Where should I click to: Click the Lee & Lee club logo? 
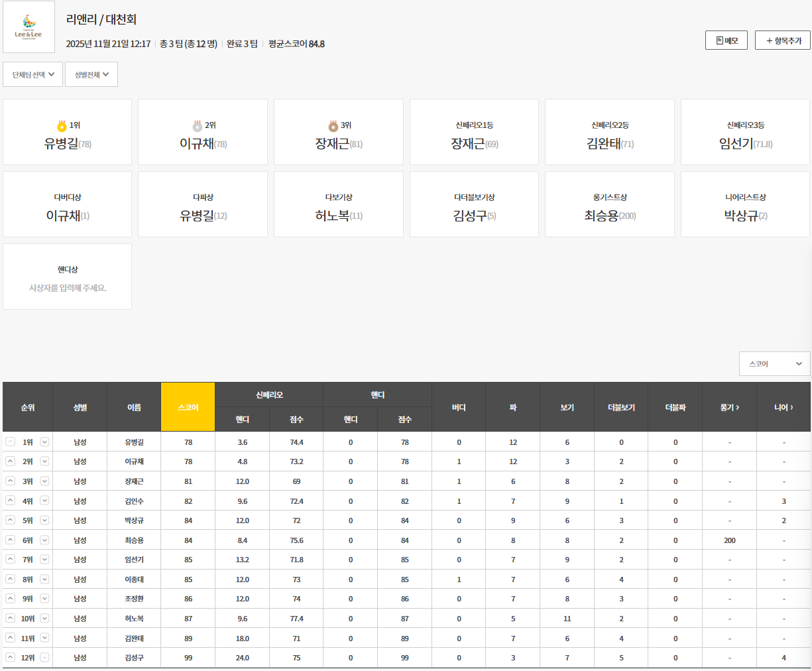[29, 27]
